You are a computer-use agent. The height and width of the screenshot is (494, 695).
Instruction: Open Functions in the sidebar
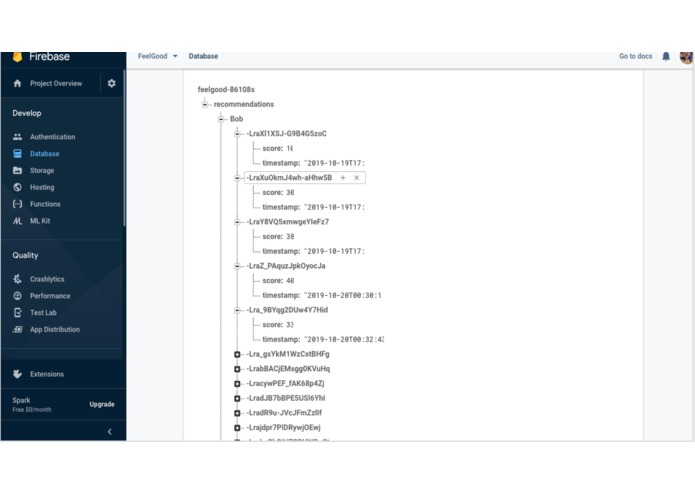[x=45, y=204]
